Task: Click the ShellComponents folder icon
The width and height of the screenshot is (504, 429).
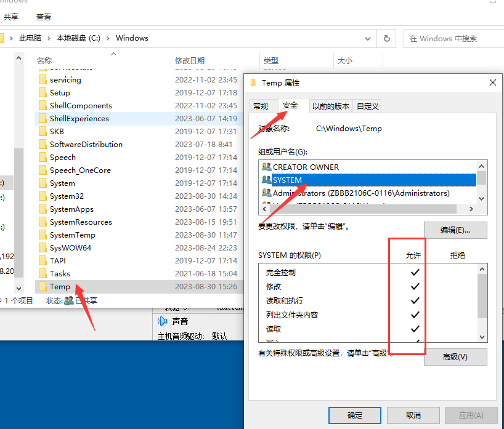Action: point(43,105)
